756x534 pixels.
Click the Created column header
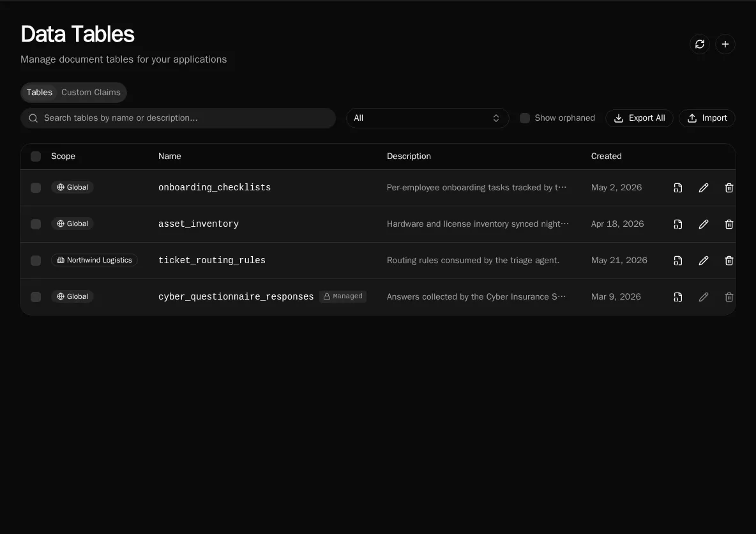pyautogui.click(x=606, y=156)
